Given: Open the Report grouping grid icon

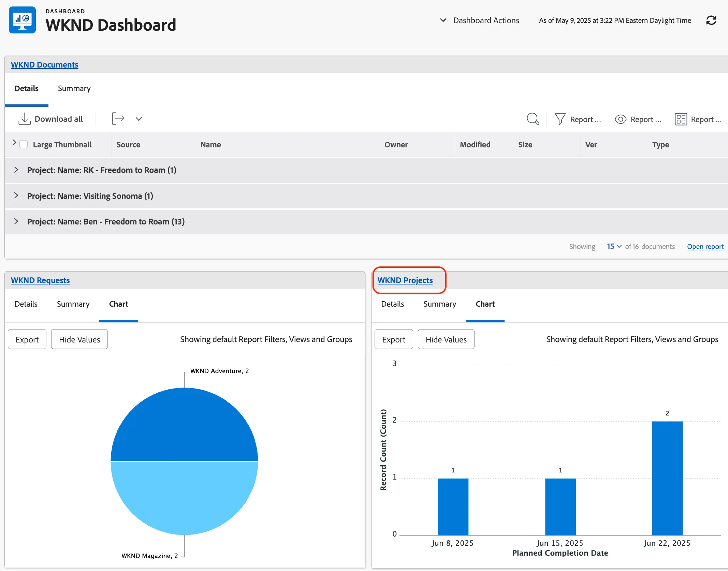Looking at the screenshot, I should (681, 119).
